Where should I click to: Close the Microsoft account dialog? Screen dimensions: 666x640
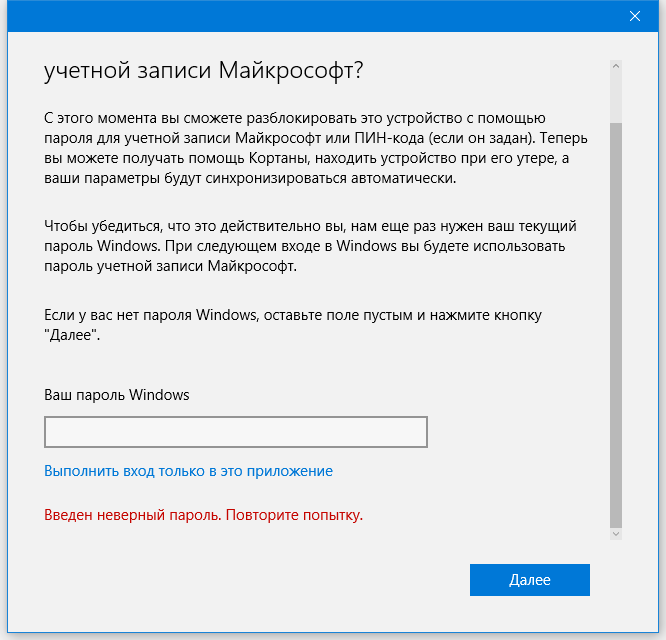[635, 16]
